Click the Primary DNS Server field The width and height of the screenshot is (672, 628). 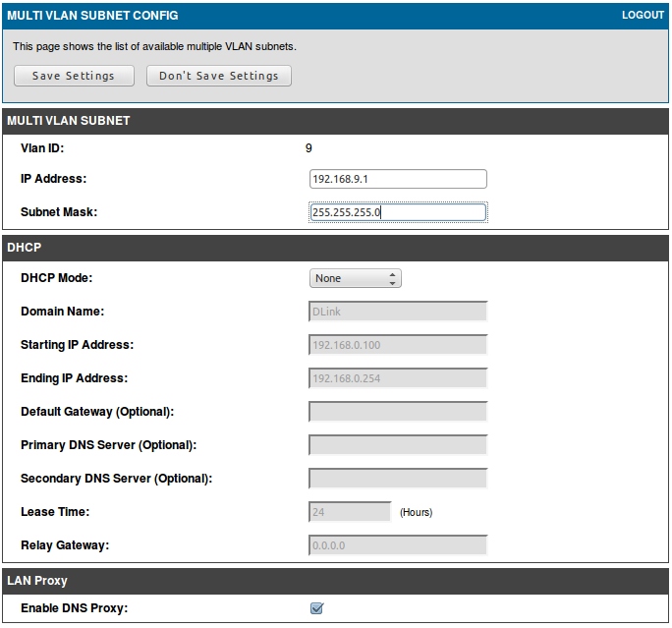coord(398,445)
